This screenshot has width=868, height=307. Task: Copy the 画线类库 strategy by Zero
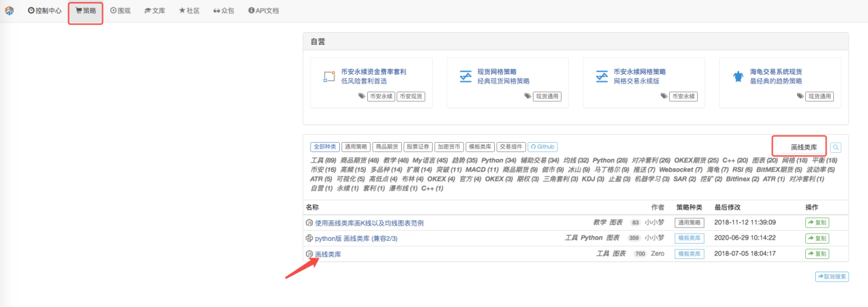817,254
